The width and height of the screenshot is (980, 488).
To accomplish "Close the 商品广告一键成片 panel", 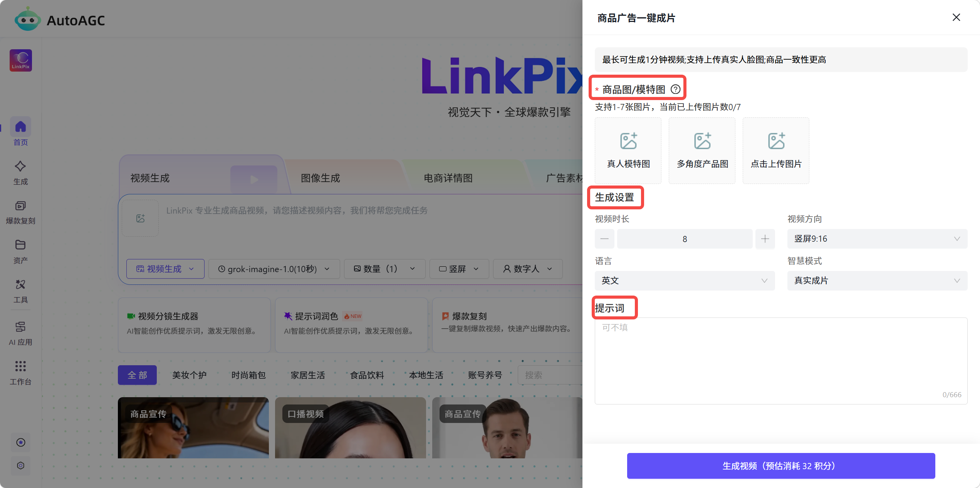I will point(956,17).
